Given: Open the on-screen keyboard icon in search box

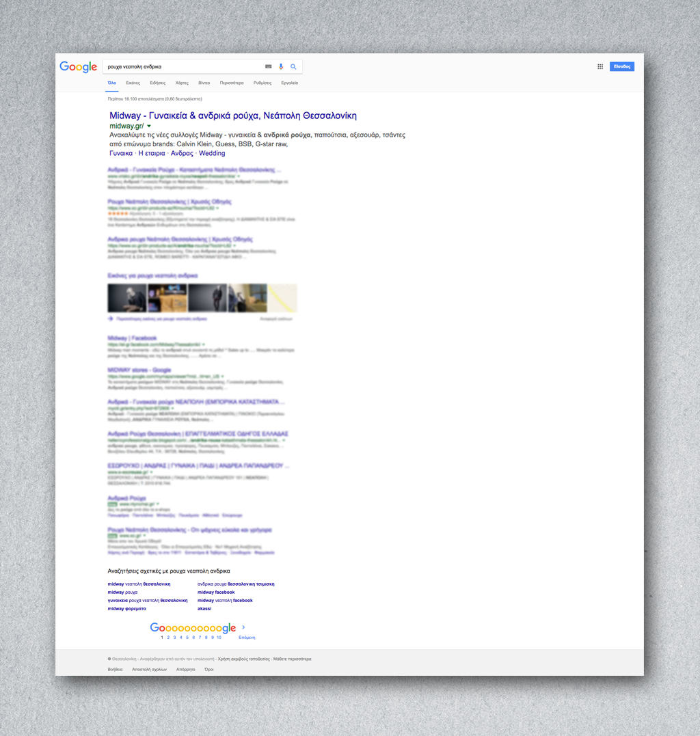Looking at the screenshot, I should point(268,66).
